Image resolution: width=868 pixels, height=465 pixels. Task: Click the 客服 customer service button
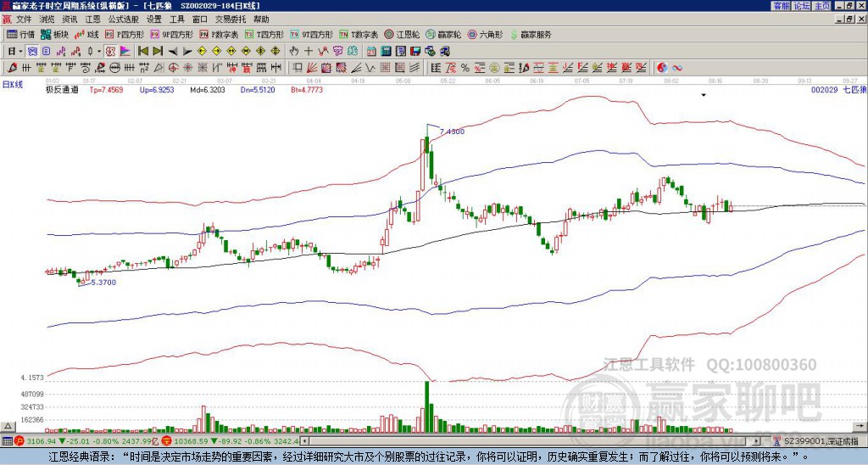click(781, 6)
